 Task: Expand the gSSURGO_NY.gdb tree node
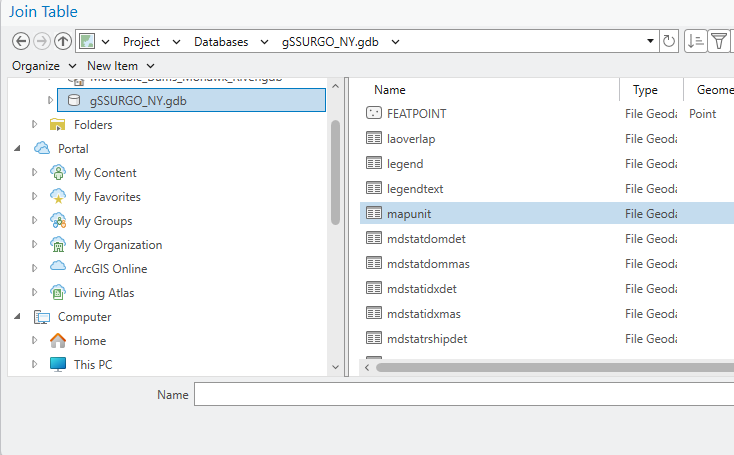[x=50, y=100]
